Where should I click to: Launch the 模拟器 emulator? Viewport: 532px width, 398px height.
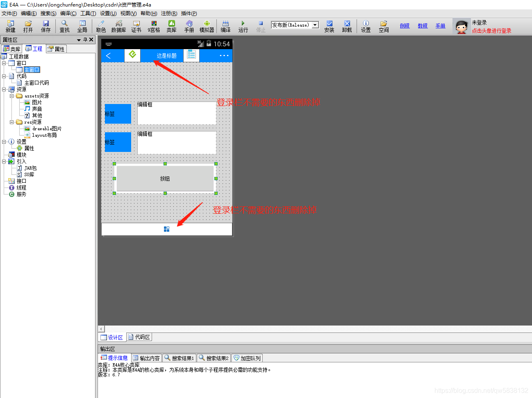tap(207, 26)
